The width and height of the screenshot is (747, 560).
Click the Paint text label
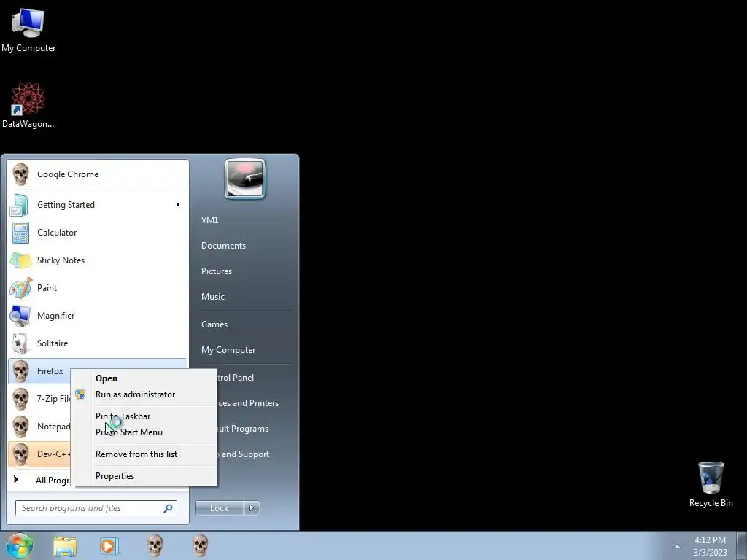47,288
